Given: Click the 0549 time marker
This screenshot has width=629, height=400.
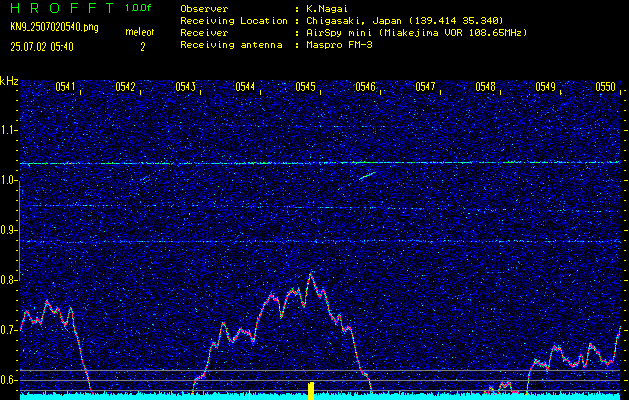Looking at the screenshot, I should [546, 87].
